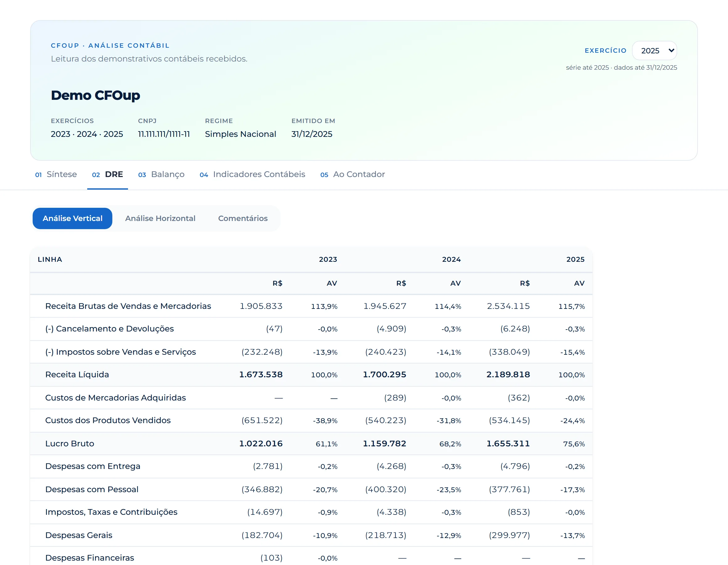The image size is (728, 565).
Task: Click the Lucro Bruto 1.655.311 value
Action: [508, 444]
